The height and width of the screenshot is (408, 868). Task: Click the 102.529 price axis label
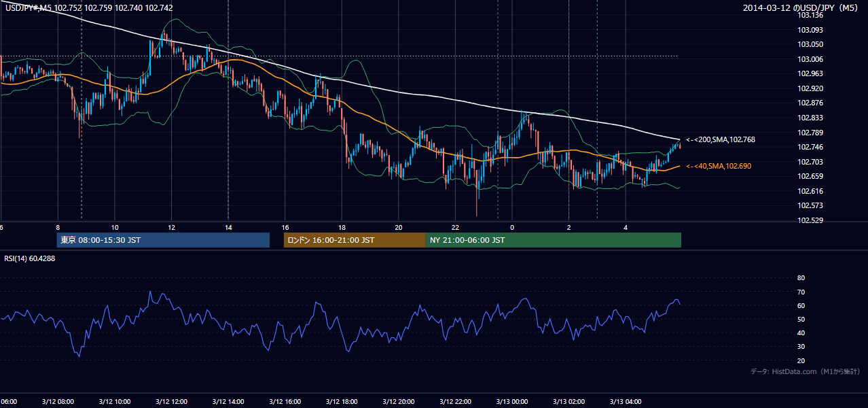[x=810, y=220]
